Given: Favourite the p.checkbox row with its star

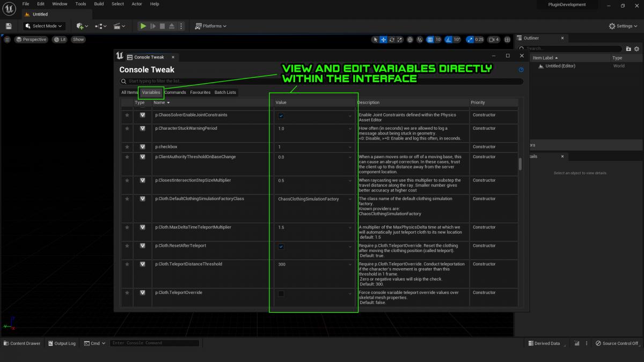Looking at the screenshot, I should tap(127, 147).
